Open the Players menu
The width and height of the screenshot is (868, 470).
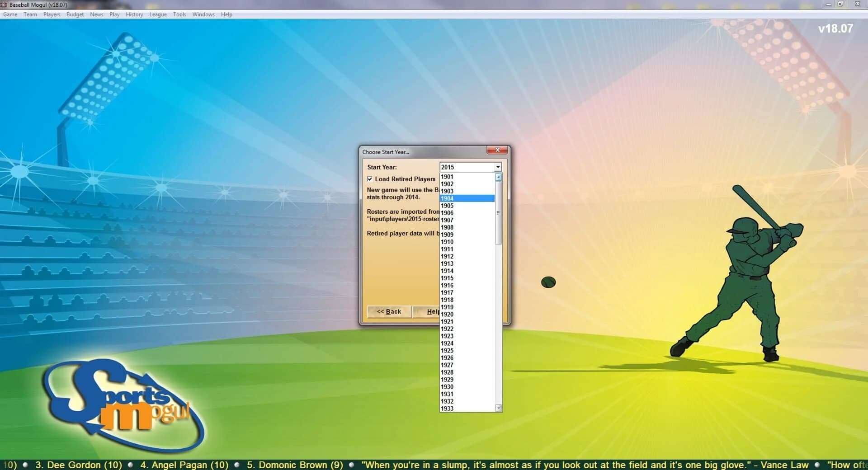point(52,14)
